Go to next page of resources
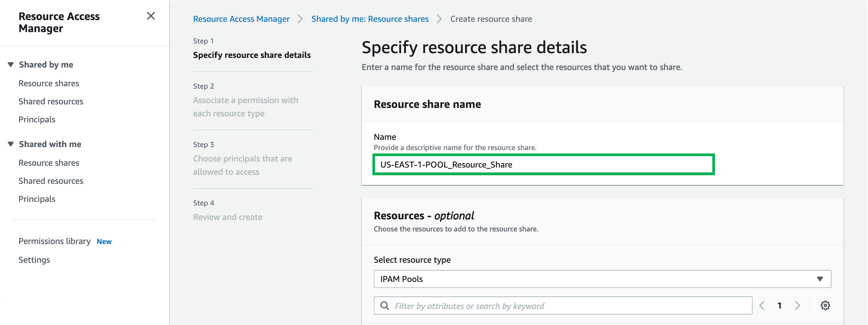Viewport: 868px width, 325px height. 797,305
